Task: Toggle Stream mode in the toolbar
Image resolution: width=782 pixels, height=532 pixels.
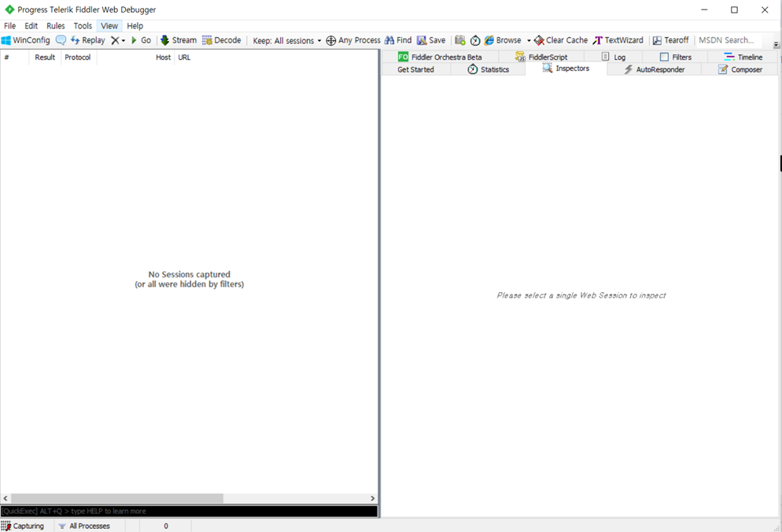Action: [179, 40]
